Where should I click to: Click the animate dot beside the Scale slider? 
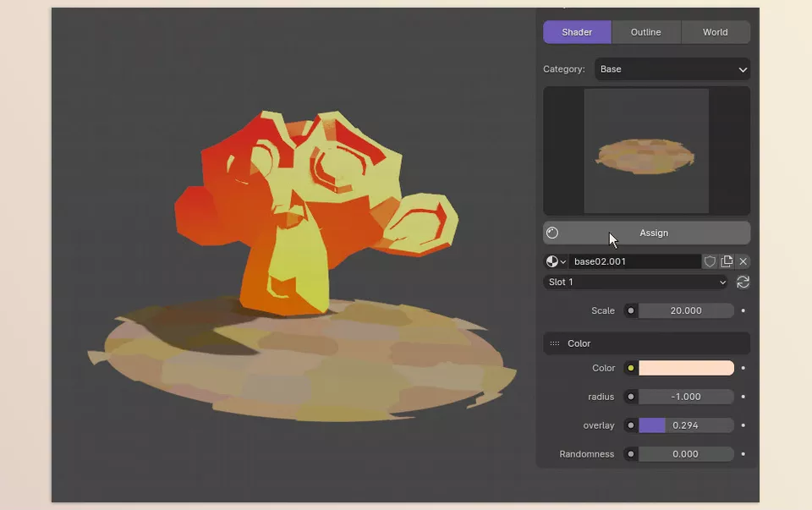click(742, 310)
